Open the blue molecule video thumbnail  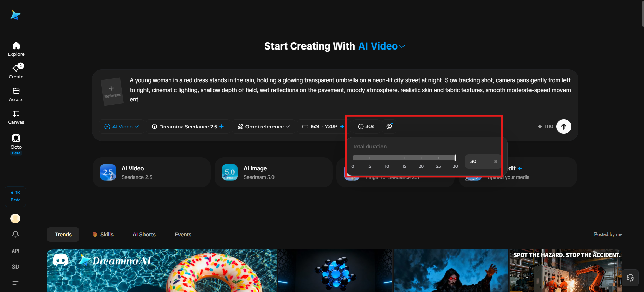click(x=335, y=270)
